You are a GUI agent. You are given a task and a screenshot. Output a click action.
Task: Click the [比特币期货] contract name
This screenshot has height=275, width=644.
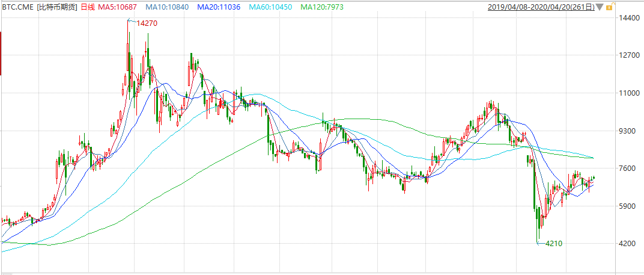coord(57,7)
